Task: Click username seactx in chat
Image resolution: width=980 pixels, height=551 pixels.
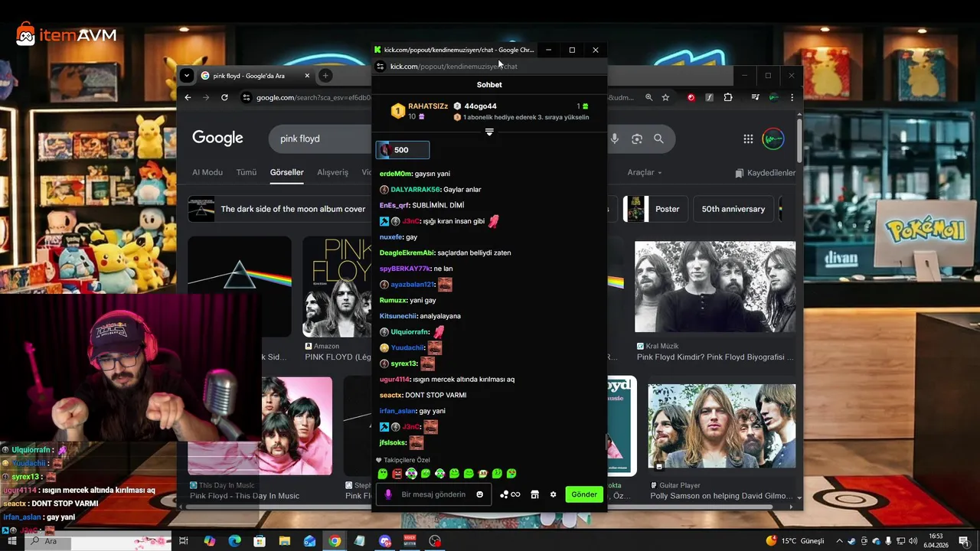Action: pos(390,395)
